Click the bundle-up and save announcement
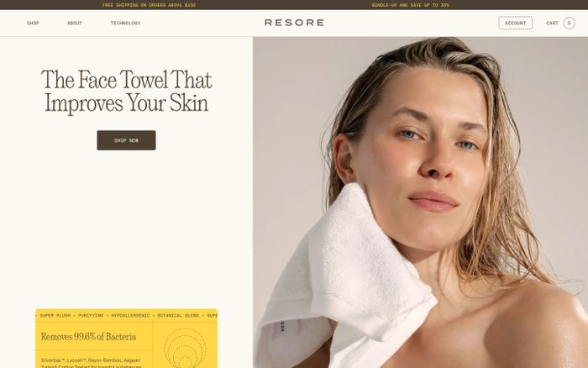This screenshot has width=588, height=368. pos(410,5)
